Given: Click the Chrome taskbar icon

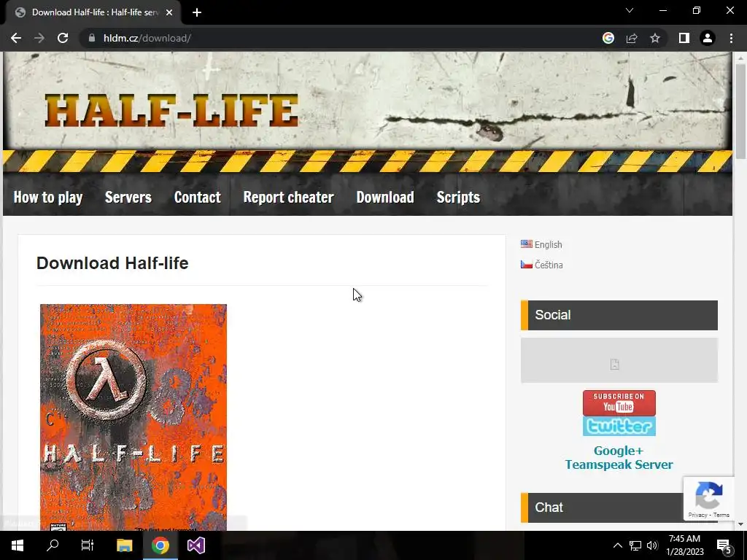Looking at the screenshot, I should point(160,545).
